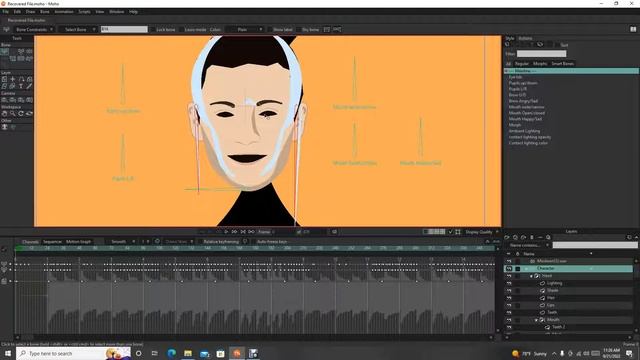Viewport: 640px width, 360px height.
Task: Open the Bone menu
Action: click(44, 12)
